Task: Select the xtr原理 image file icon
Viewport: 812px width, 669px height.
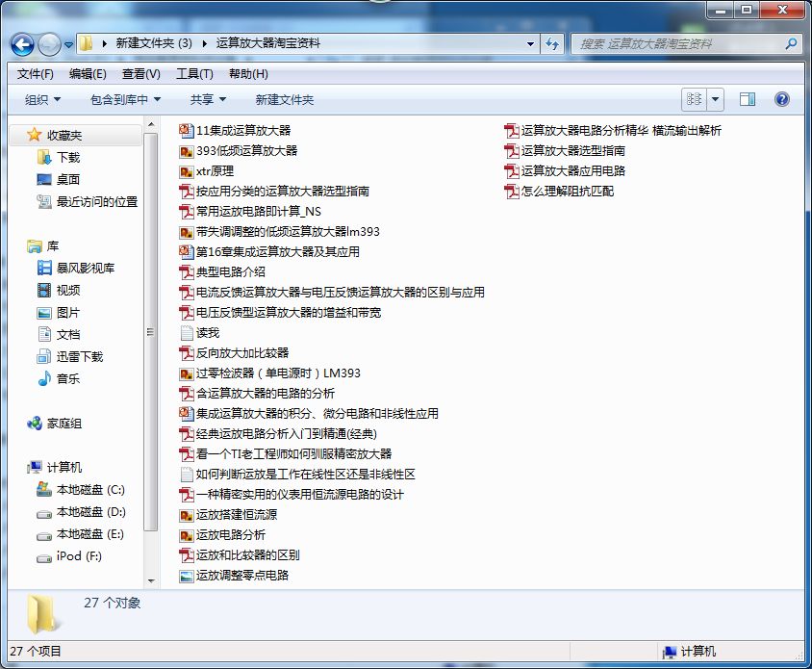Action: click(x=186, y=171)
